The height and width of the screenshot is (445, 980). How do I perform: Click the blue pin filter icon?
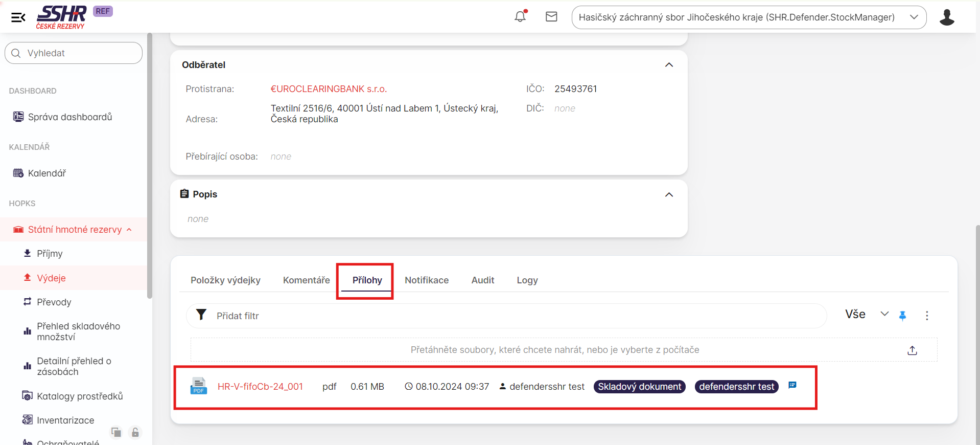coord(902,316)
